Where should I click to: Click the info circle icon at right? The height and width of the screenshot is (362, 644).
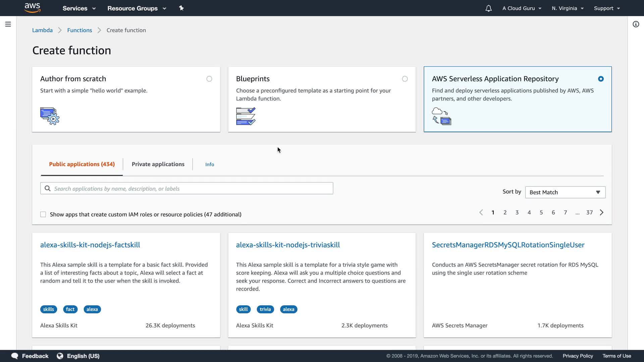coord(636,24)
